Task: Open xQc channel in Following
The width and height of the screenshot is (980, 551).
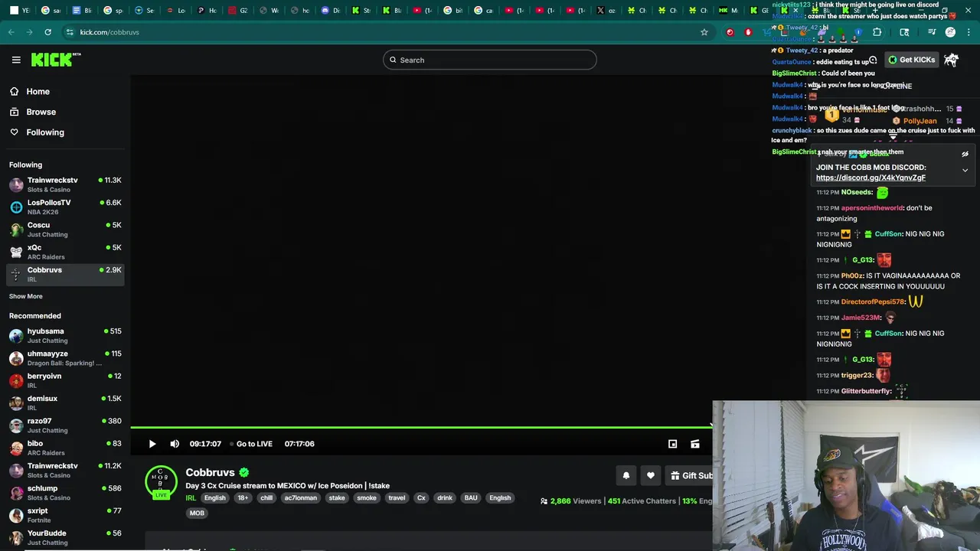Action: [x=65, y=252]
